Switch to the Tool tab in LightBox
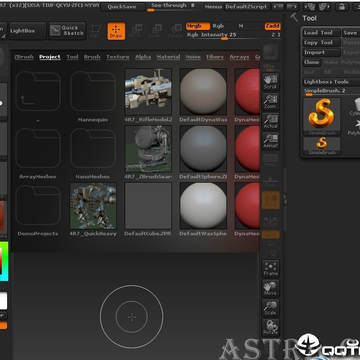 coord(72,57)
